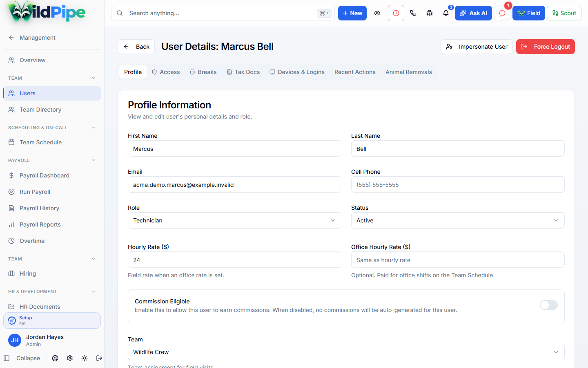588x368 pixels.
Task: Collapse the Payroll sidebar section
Action: tap(52, 160)
